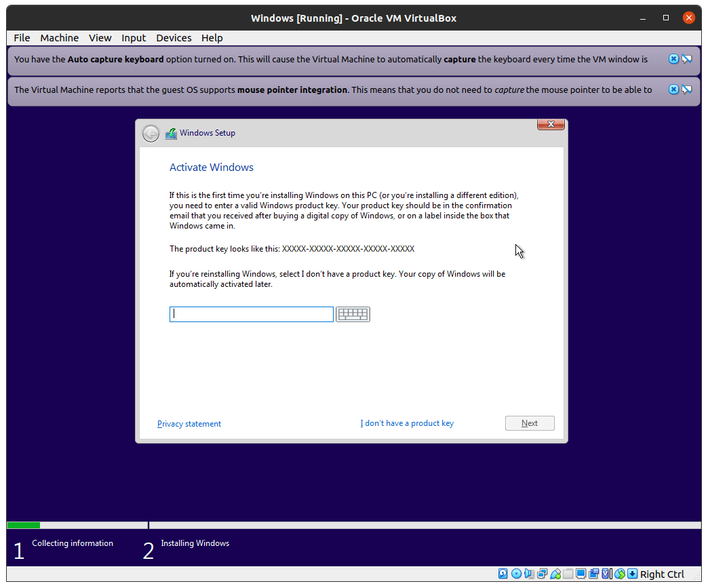Focus the product key input field
The height and width of the screenshot is (588, 708).
252,314
